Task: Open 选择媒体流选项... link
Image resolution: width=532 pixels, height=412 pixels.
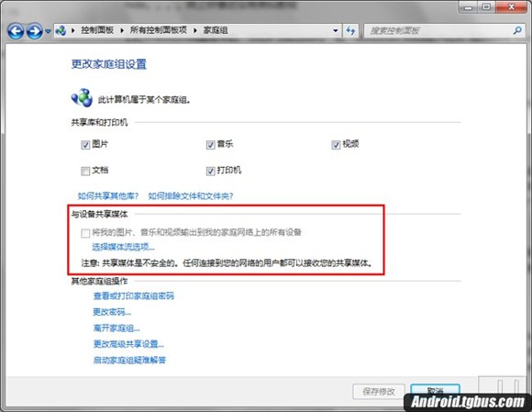Action: point(124,247)
